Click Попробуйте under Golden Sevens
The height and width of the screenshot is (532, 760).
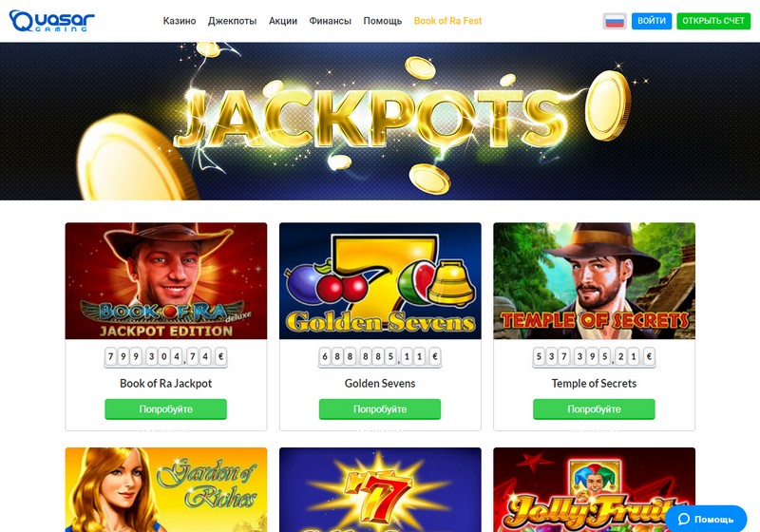[380, 408]
